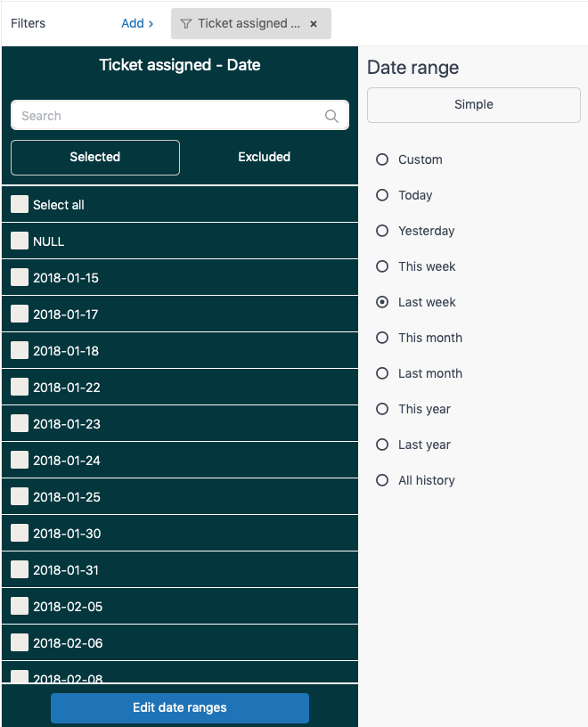
Task: Click the search magnifier icon
Action: 331,116
